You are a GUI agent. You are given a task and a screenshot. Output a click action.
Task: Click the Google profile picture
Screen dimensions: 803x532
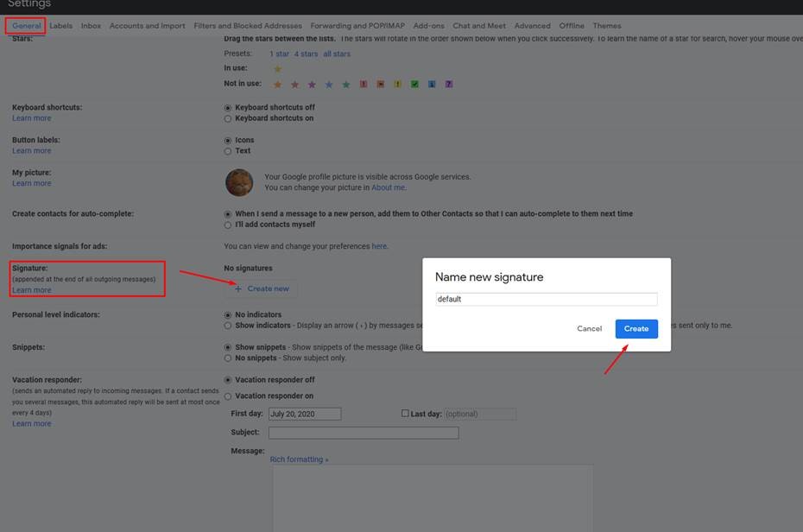click(239, 182)
